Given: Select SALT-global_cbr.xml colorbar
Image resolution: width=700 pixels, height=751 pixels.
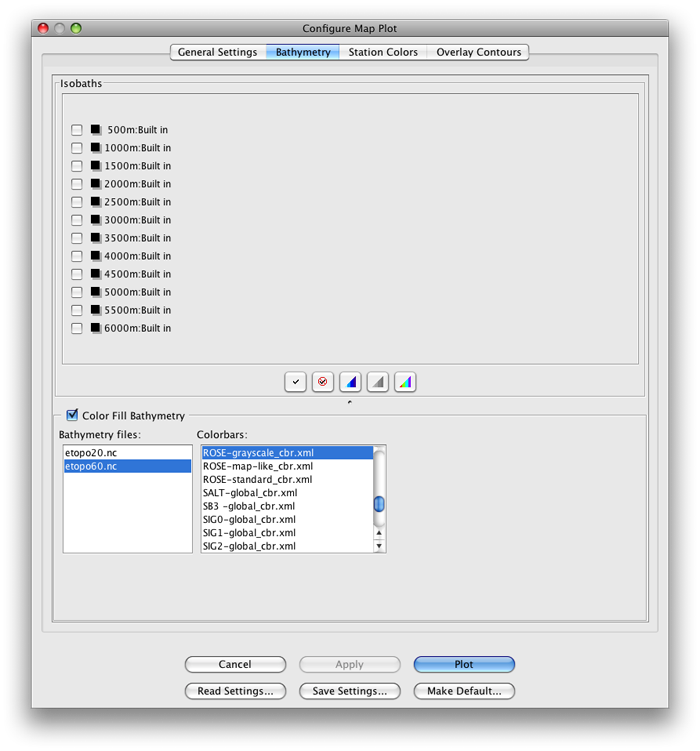Looking at the screenshot, I should pyautogui.click(x=287, y=493).
